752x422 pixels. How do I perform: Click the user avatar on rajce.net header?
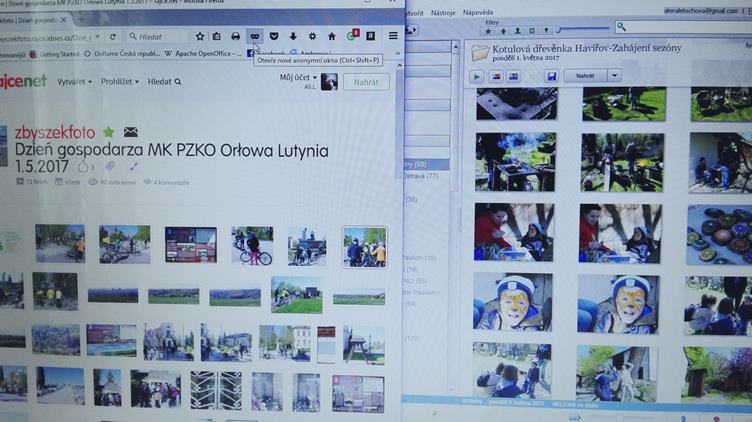click(329, 82)
